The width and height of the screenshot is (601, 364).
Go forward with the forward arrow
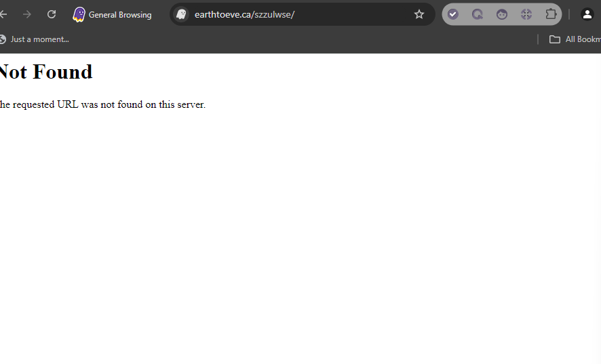click(27, 14)
